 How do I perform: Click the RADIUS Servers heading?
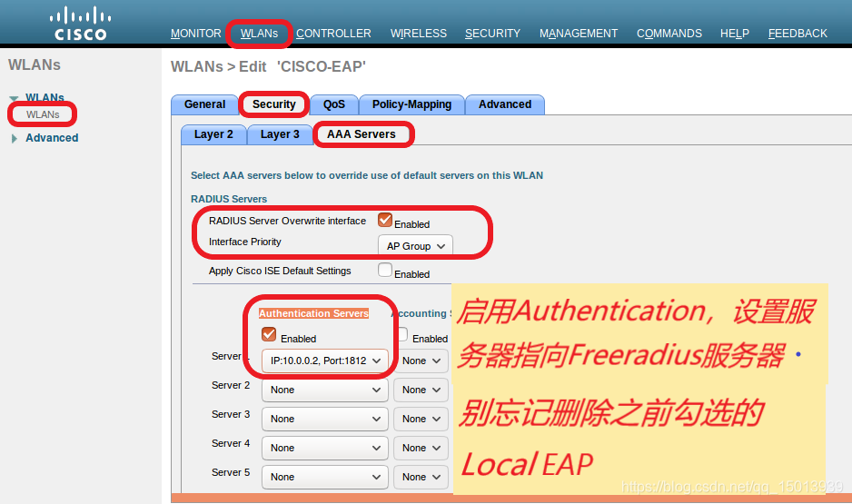pos(229,199)
